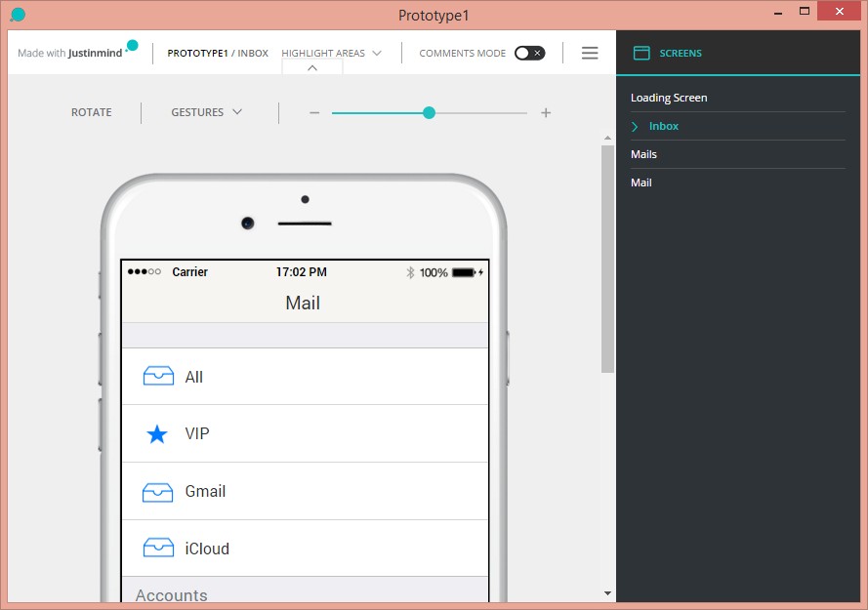Click the zoom out minus icon
The height and width of the screenshot is (610, 868).
tap(314, 113)
